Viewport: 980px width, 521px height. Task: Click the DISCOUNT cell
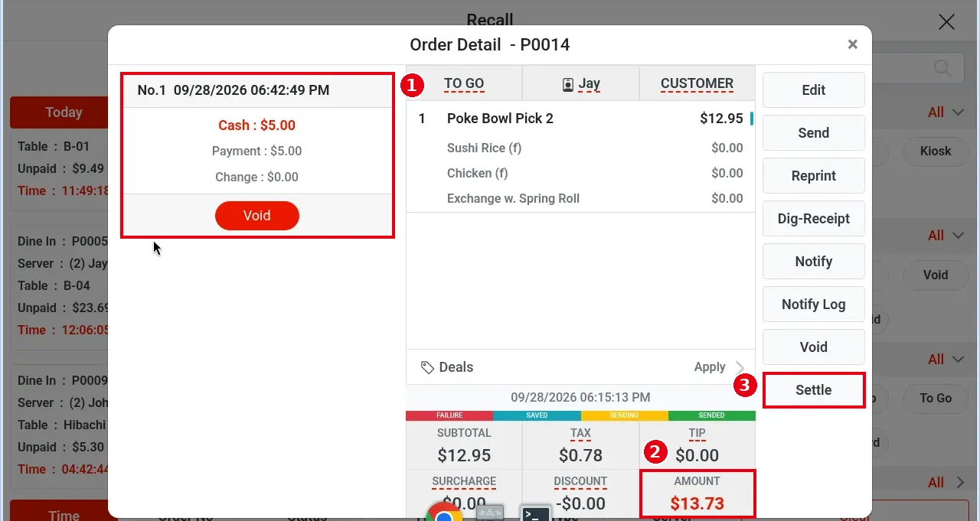click(x=580, y=493)
